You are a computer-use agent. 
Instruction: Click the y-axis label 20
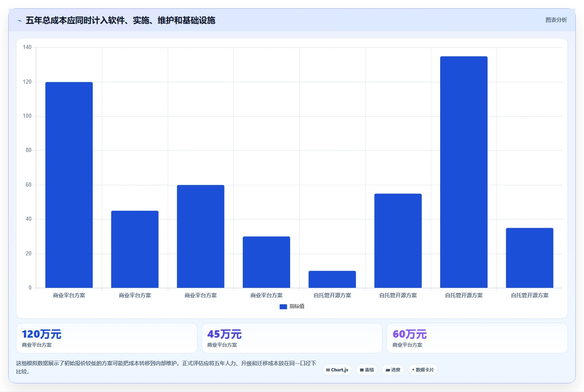(x=28, y=254)
